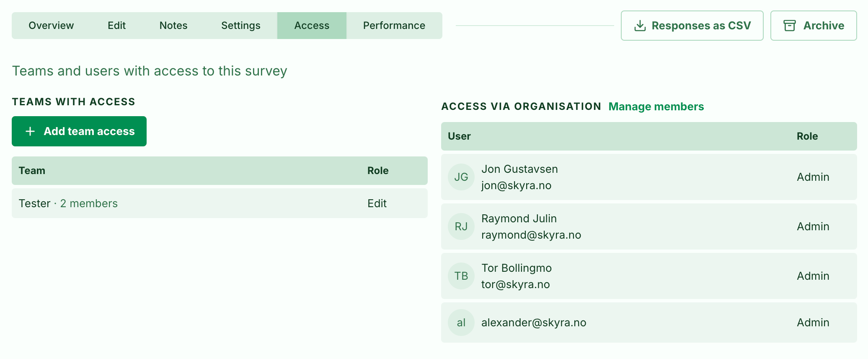
Task: Click the Edit role for Tester team
Action: pos(377,203)
